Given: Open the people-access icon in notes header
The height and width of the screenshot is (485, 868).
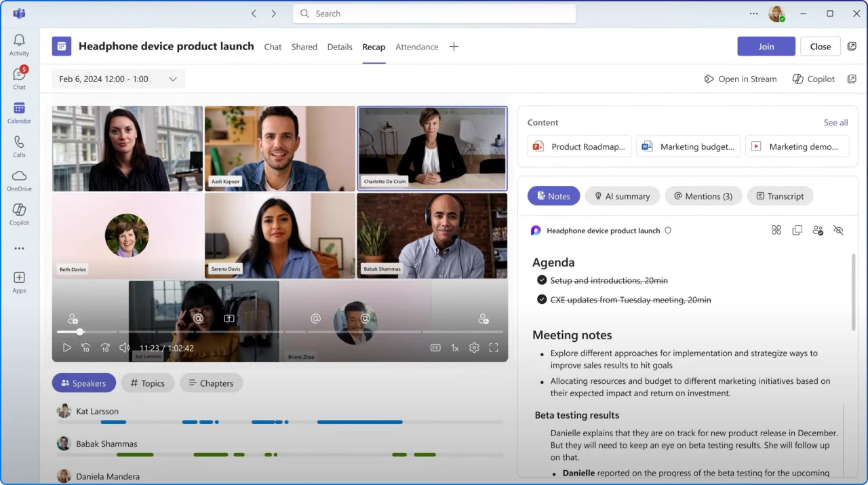Looking at the screenshot, I should click(x=818, y=231).
